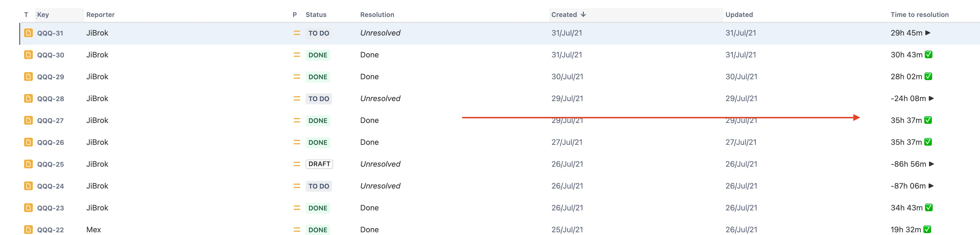Click green SLA checkmark for QQQ-22
The image size is (980, 235).
(927, 229)
